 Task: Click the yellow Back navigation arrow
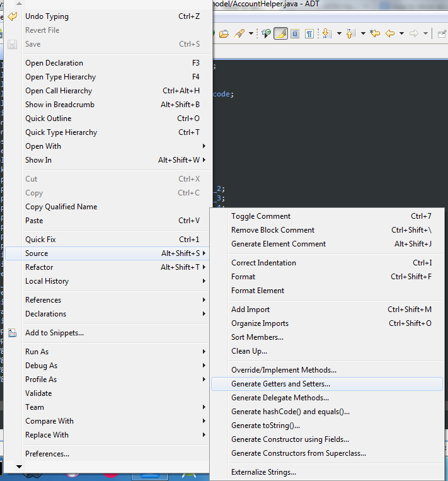click(x=390, y=33)
